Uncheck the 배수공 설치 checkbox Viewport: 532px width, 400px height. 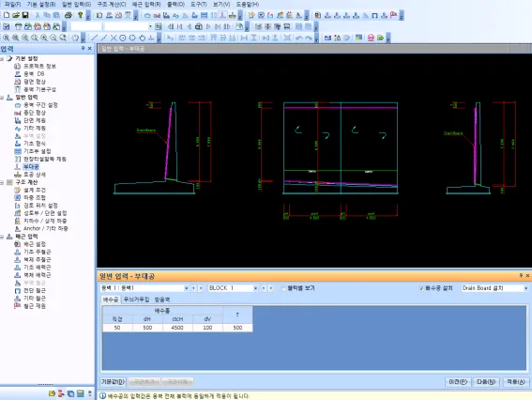(421, 288)
